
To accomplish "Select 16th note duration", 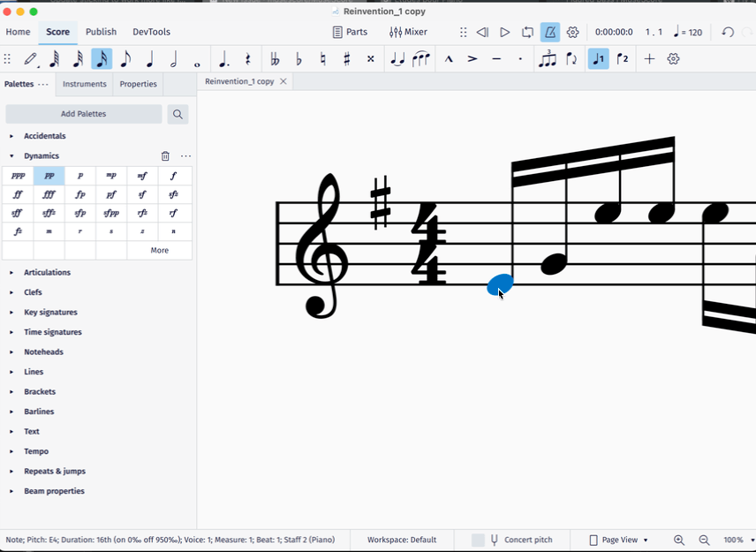I will click(x=102, y=59).
